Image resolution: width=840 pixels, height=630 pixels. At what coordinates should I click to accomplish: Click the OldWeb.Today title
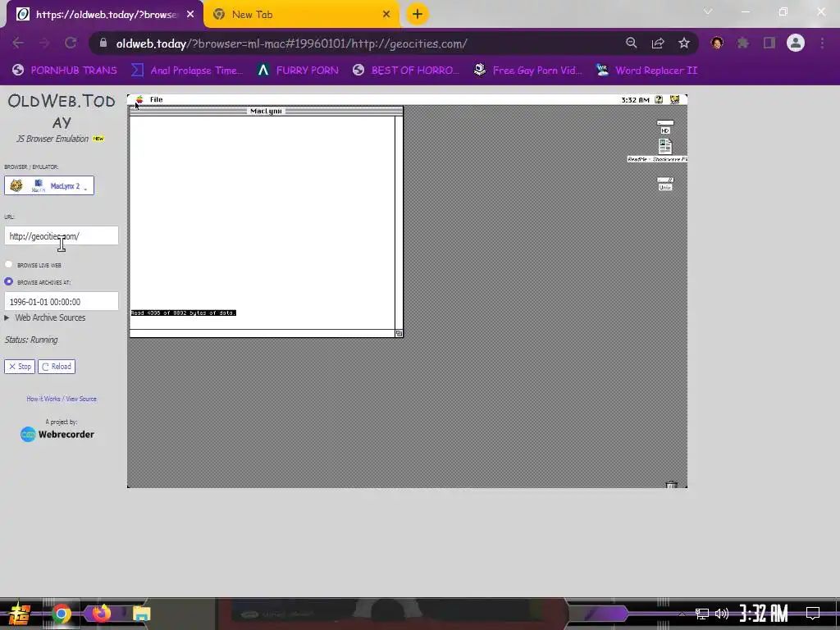click(62, 111)
